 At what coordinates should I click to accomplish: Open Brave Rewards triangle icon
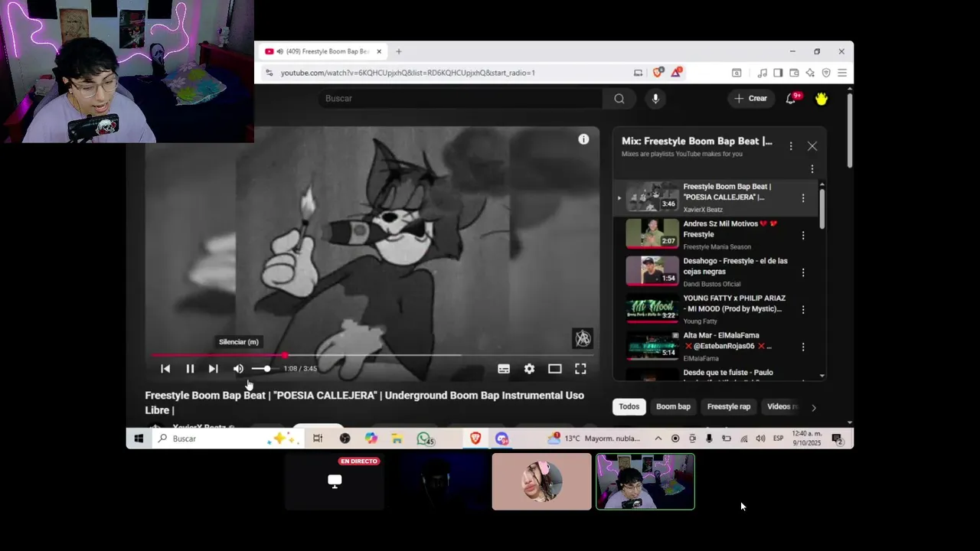point(677,73)
